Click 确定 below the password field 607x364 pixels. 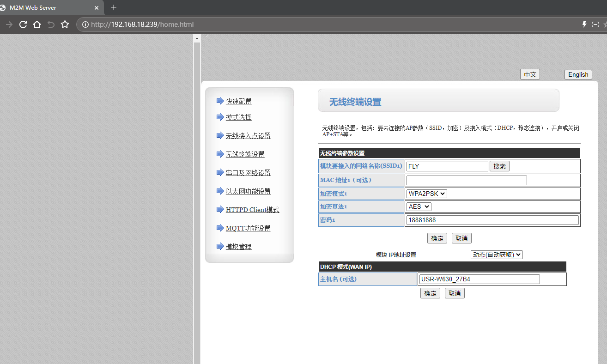[437, 238]
